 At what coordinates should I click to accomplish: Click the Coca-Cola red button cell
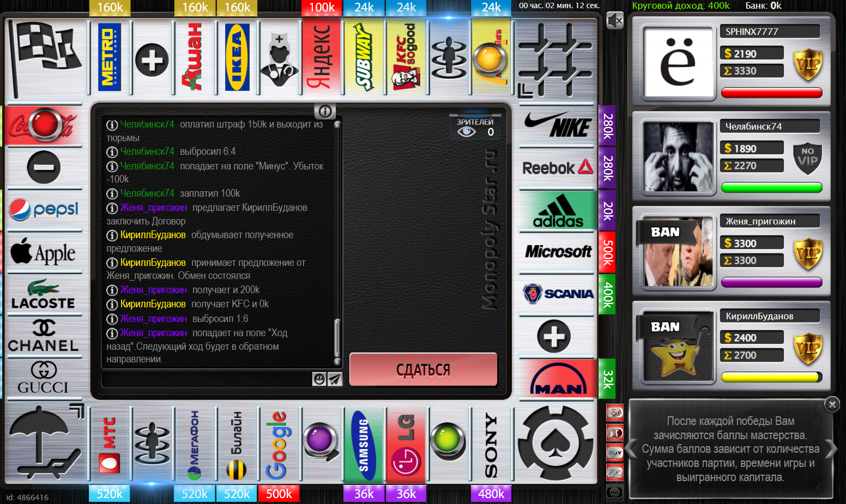point(44,125)
